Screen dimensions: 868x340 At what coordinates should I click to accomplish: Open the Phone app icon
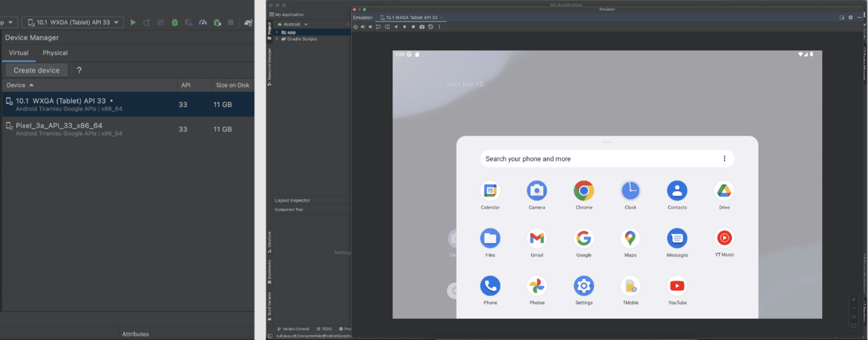(x=490, y=286)
